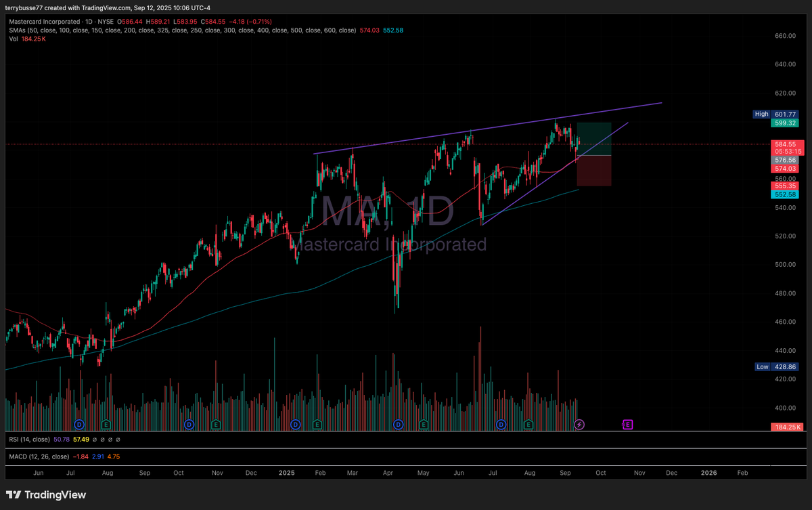Image resolution: width=812 pixels, height=510 pixels.
Task: Click the 2026 label on time axis
Action: pos(708,471)
